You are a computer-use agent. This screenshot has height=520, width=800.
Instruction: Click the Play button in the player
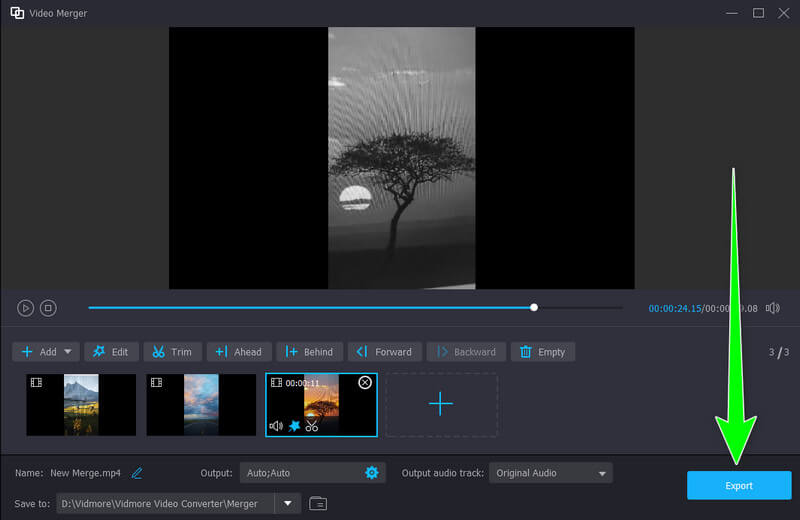click(x=26, y=308)
